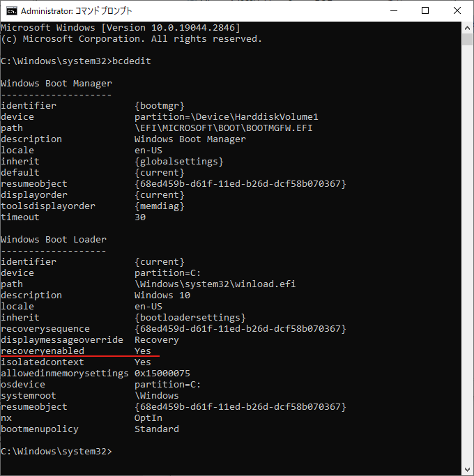Click the Microsoft Corporation copyright line
Screen dimensions: 474x476
pos(132,39)
